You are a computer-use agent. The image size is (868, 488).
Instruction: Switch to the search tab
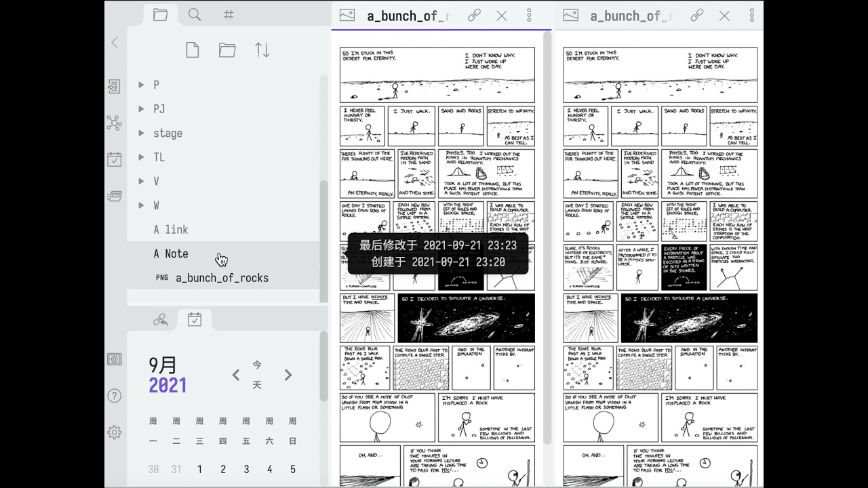point(195,15)
